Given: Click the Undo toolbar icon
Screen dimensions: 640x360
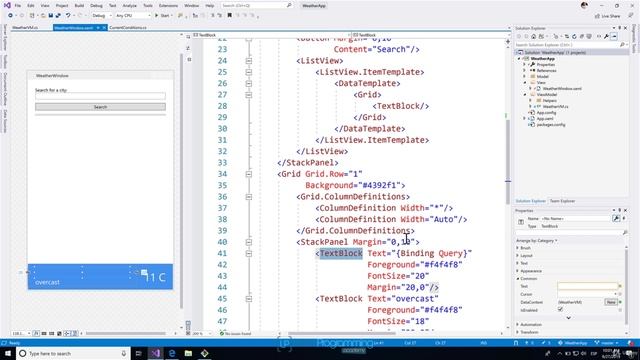Looking at the screenshot, I should pyautogui.click(x=68, y=16).
